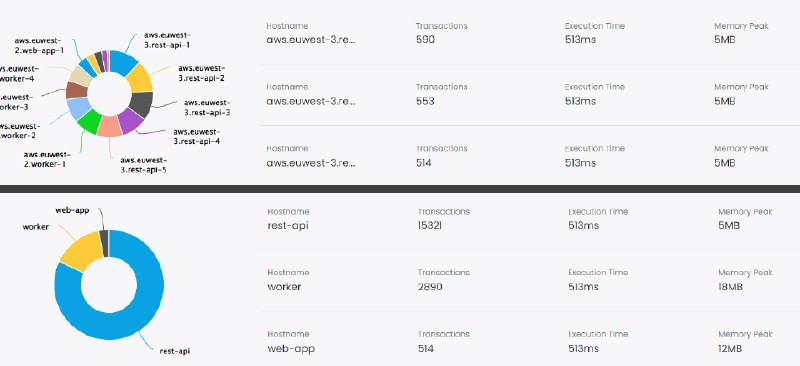The width and height of the screenshot is (800, 366).
Task: Open the worker hostname row
Action: [x=530, y=280]
